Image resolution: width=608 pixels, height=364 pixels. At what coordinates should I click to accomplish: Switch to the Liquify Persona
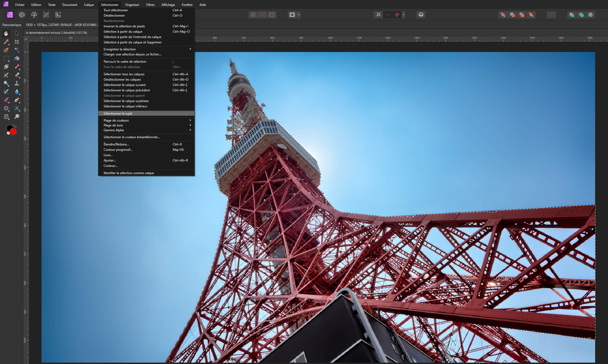(22, 15)
